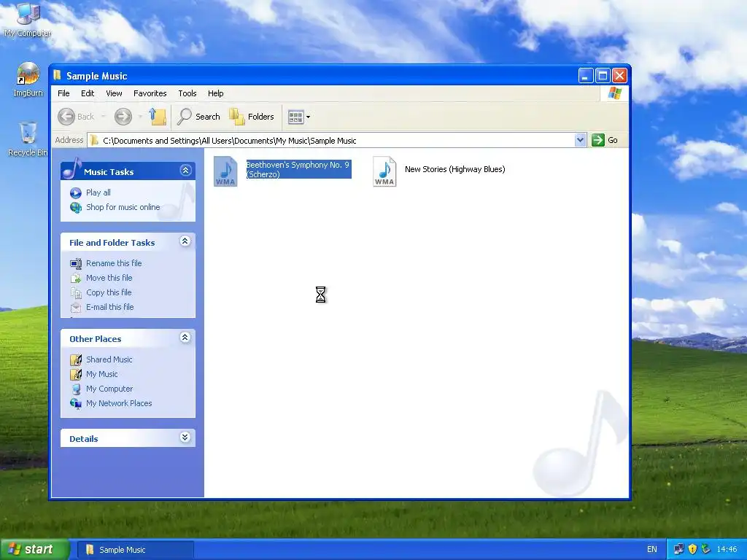747x560 pixels.
Task: Go up one folder level
Action: pos(158,117)
